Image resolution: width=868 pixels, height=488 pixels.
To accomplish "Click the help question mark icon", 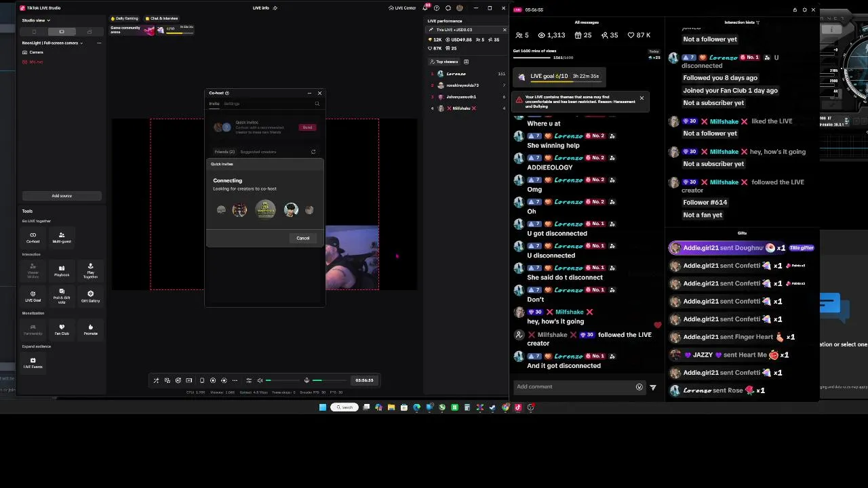I will pos(437,8).
